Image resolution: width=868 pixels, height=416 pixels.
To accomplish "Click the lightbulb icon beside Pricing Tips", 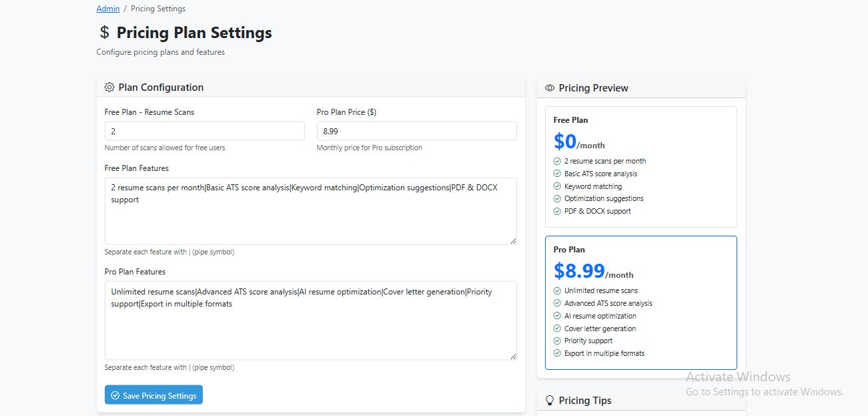I will click(x=550, y=401).
